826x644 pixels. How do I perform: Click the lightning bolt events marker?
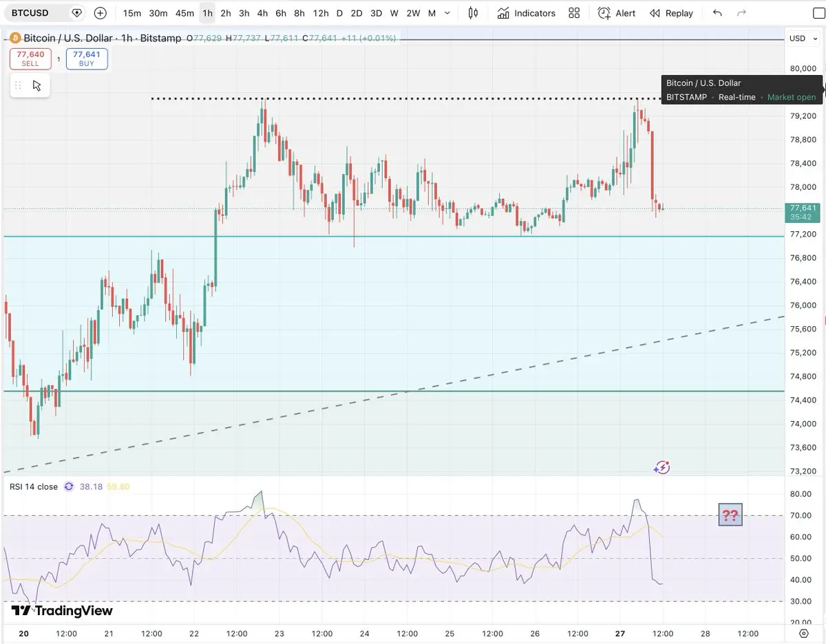point(661,468)
